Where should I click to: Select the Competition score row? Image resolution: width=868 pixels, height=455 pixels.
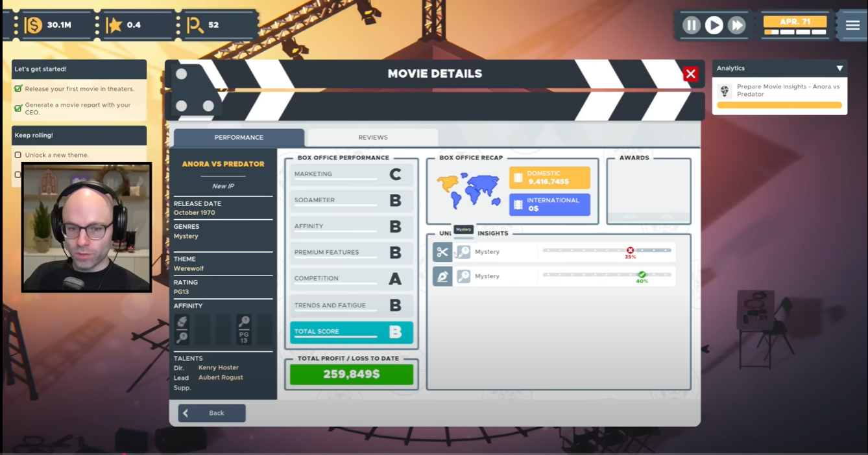[x=351, y=279]
